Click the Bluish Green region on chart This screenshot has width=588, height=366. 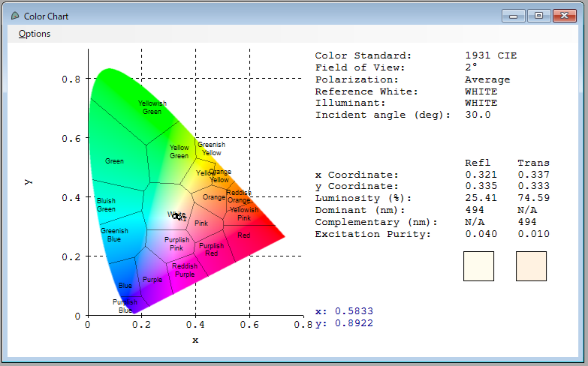click(106, 205)
